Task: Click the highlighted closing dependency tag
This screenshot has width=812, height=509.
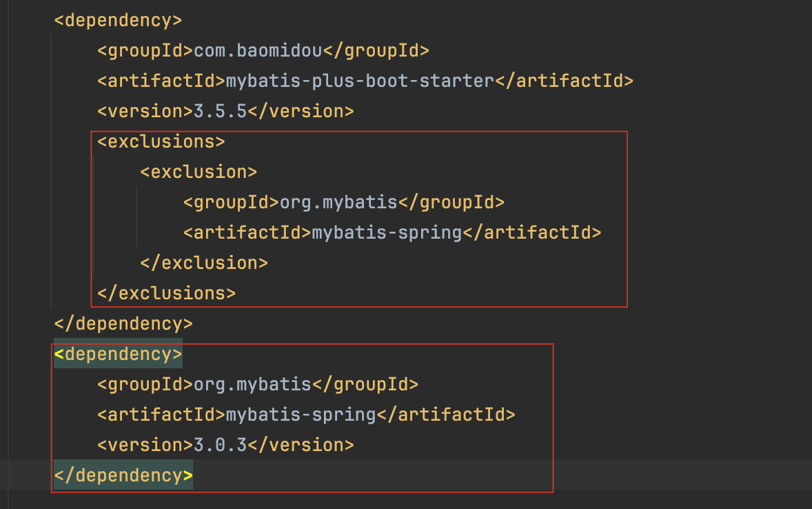Action: (x=122, y=475)
